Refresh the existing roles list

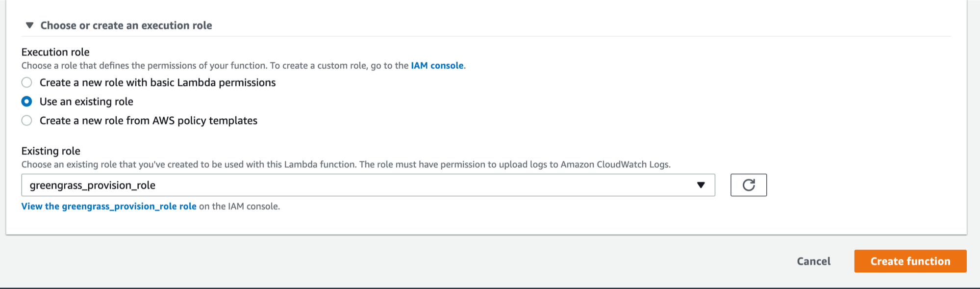[748, 185]
